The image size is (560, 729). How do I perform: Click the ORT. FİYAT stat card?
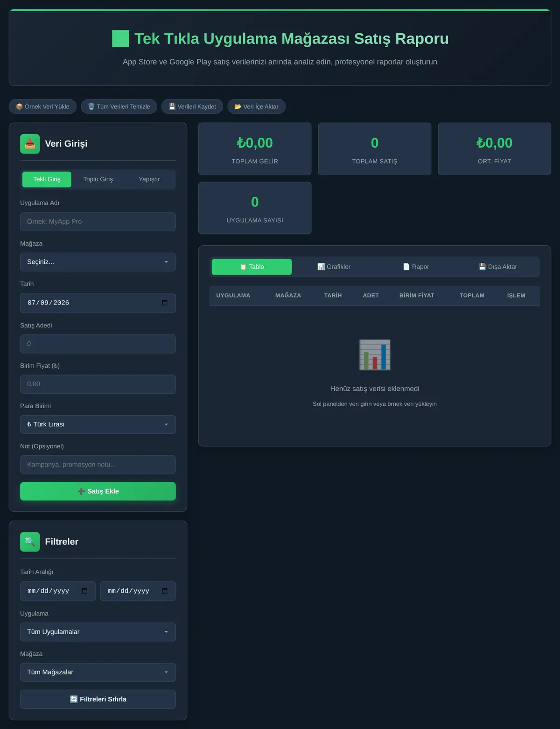pyautogui.click(x=495, y=149)
